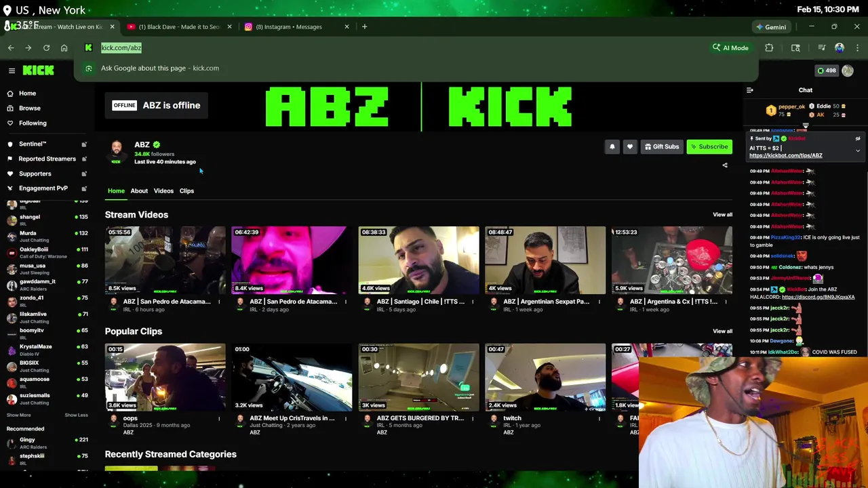Click the browser back arrow
Viewport: 868px width, 488px height.
coord(11,48)
